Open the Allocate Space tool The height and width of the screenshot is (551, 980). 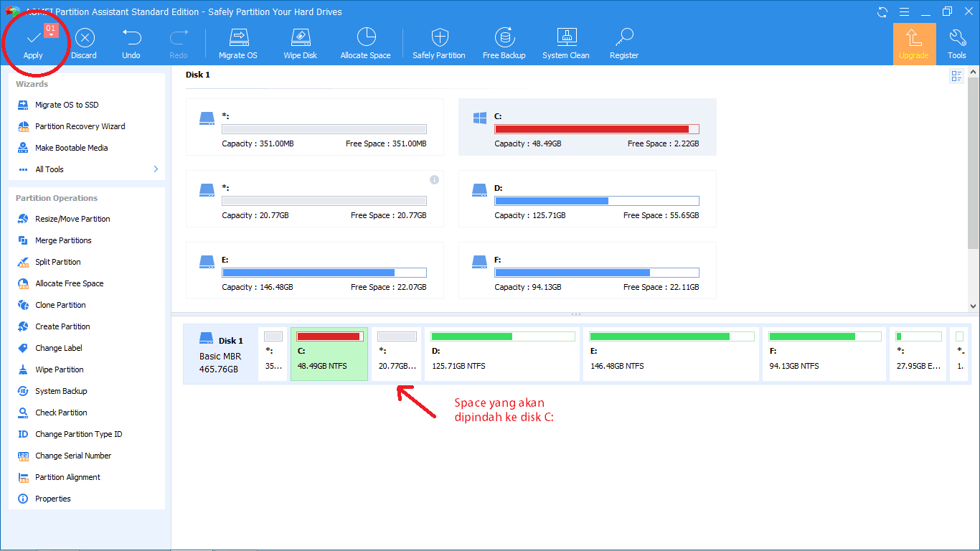[x=366, y=44]
